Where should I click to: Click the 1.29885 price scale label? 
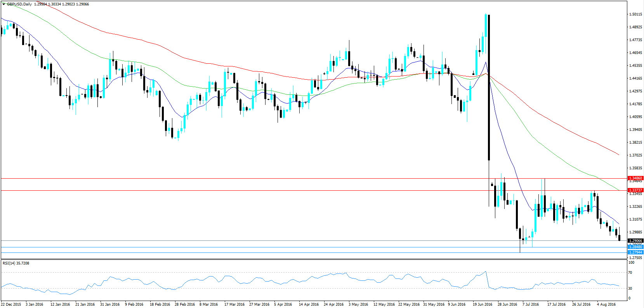(635, 232)
